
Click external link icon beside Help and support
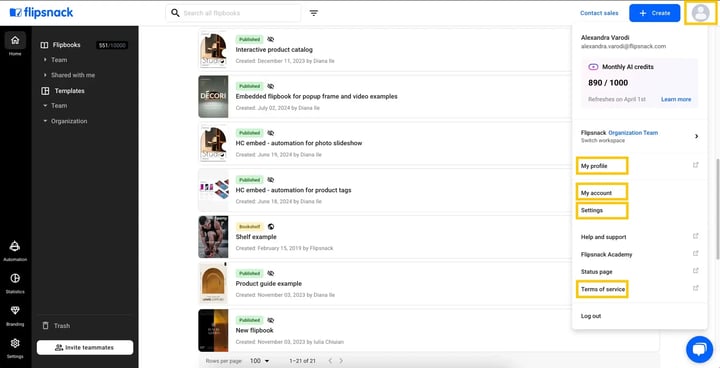coord(695,236)
